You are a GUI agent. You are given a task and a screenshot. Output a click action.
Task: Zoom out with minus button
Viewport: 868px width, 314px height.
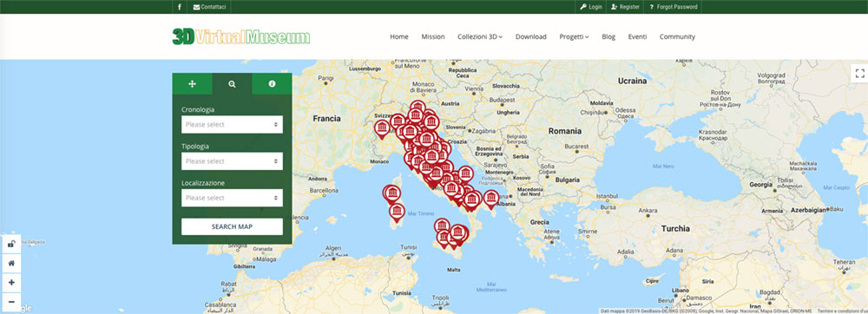click(11, 302)
